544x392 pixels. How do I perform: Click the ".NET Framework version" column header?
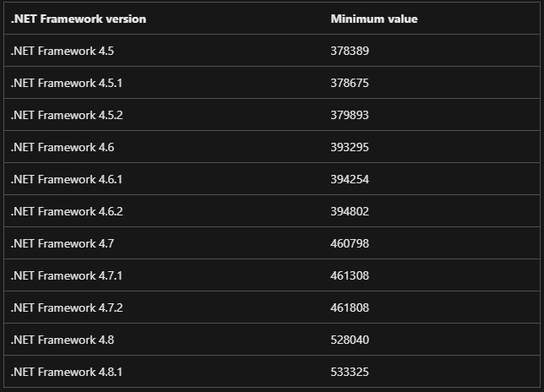pos(79,19)
